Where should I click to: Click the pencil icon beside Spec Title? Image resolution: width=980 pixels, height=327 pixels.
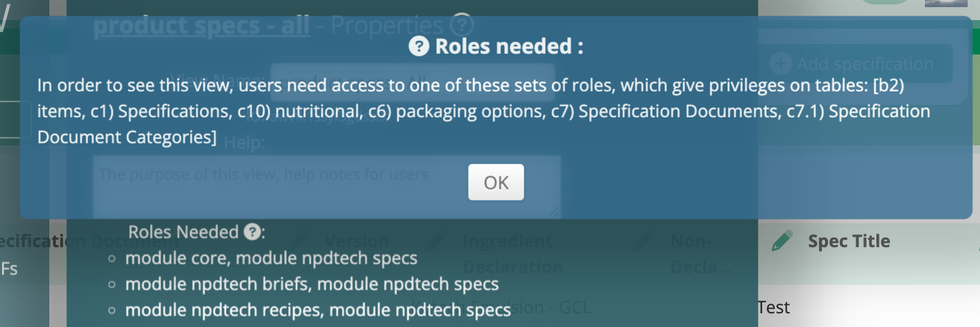[x=782, y=241]
